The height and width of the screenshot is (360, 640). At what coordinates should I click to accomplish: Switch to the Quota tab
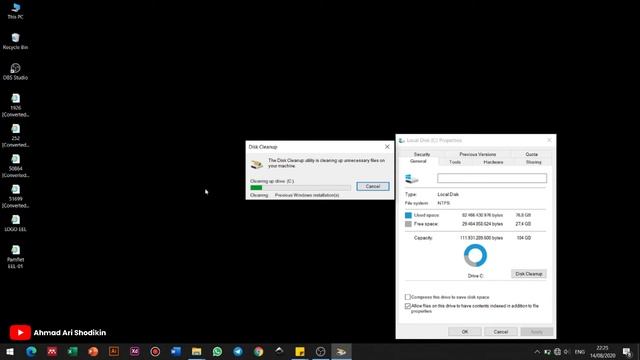pos(531,154)
